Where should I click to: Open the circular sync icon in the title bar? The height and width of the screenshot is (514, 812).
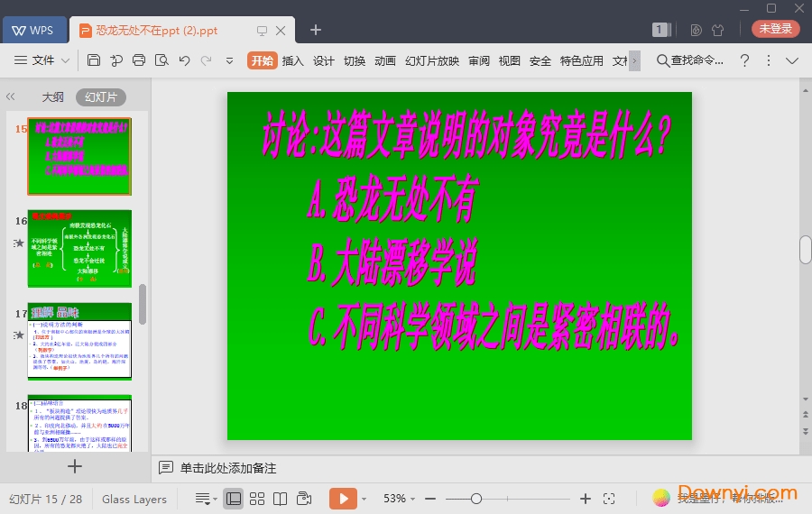click(x=696, y=30)
